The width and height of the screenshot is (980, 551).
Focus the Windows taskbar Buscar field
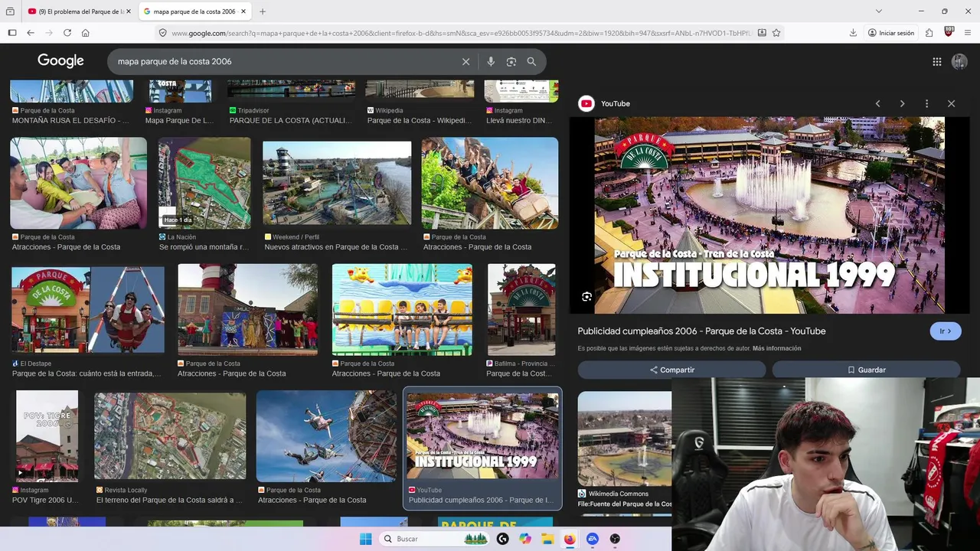point(435,539)
